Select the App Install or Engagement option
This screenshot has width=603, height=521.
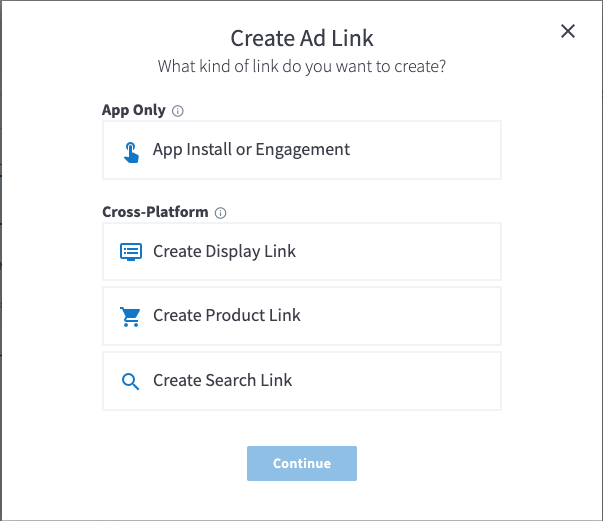(302, 150)
